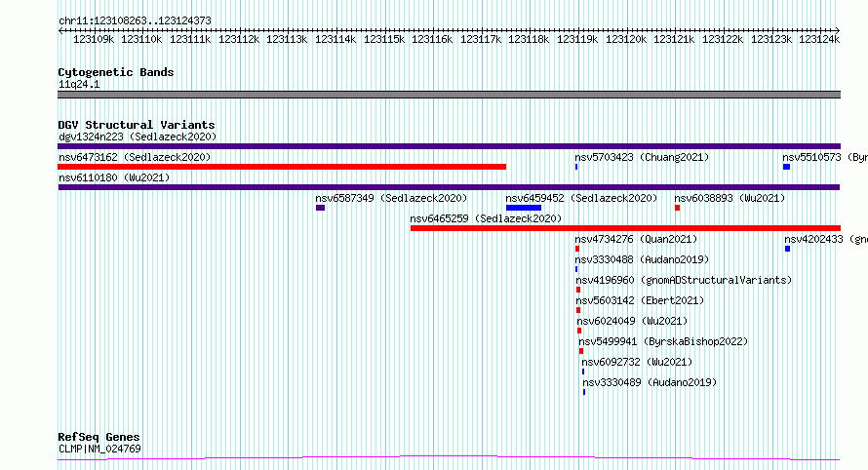This screenshot has height=470, width=868.
Task: Click the 123112k ruler position
Action: tap(239, 39)
